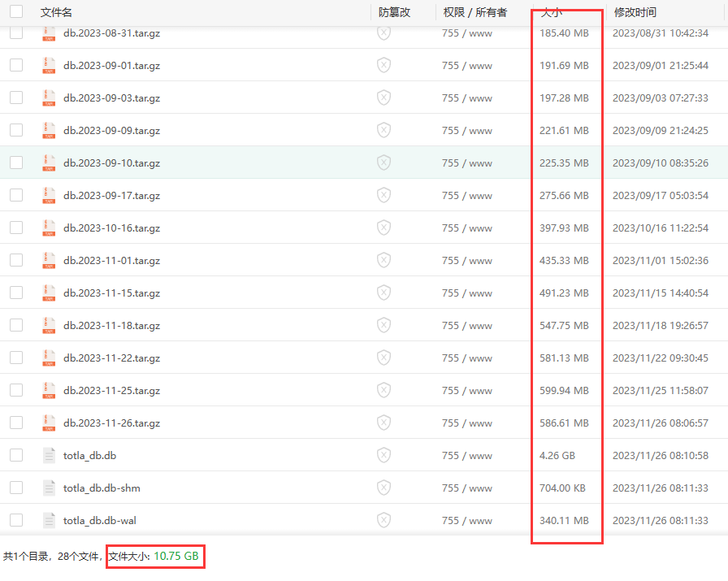Check the box for db.2023-11-18.tar.gz

click(x=16, y=325)
